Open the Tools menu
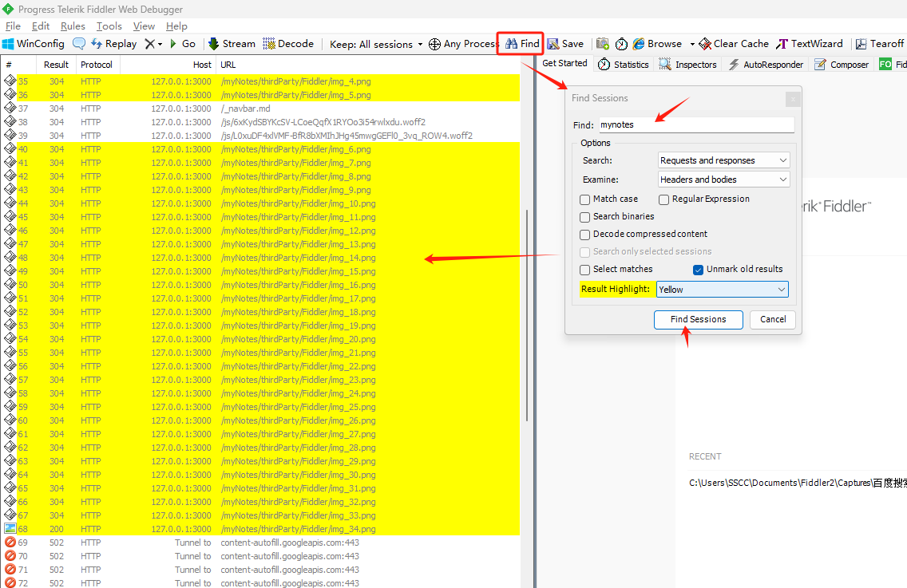This screenshot has width=907, height=588. click(109, 26)
